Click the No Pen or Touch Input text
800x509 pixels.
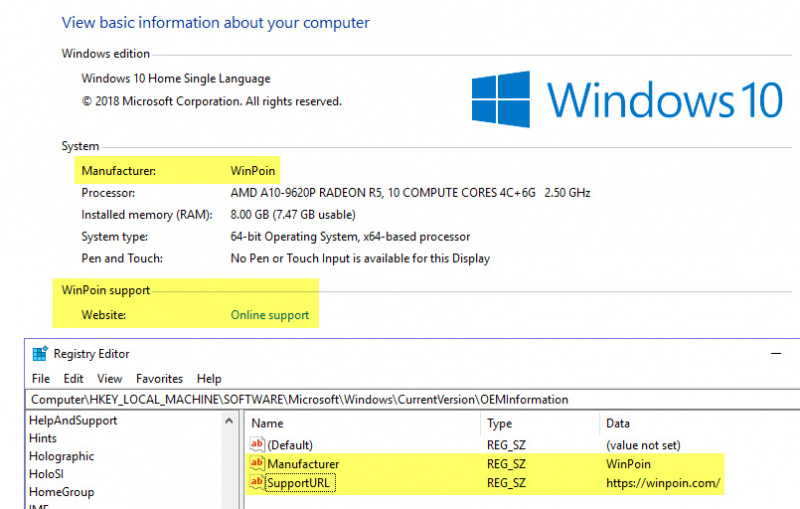tap(360, 259)
